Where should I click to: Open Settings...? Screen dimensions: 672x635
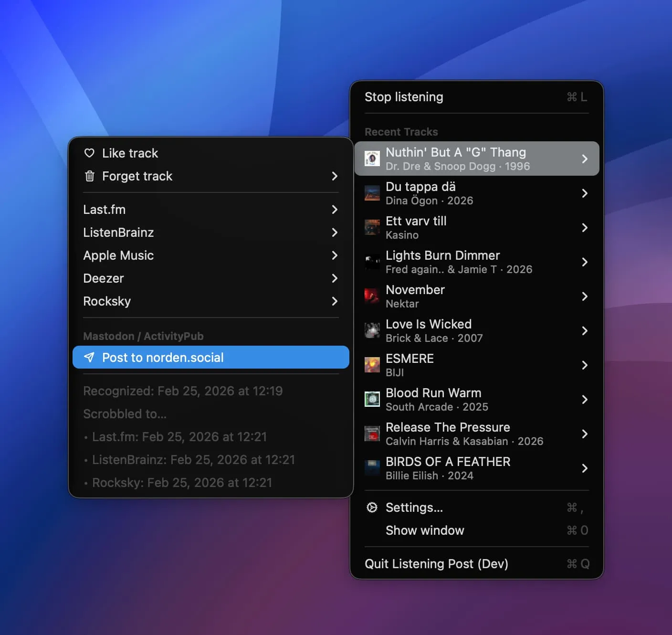pyautogui.click(x=414, y=508)
